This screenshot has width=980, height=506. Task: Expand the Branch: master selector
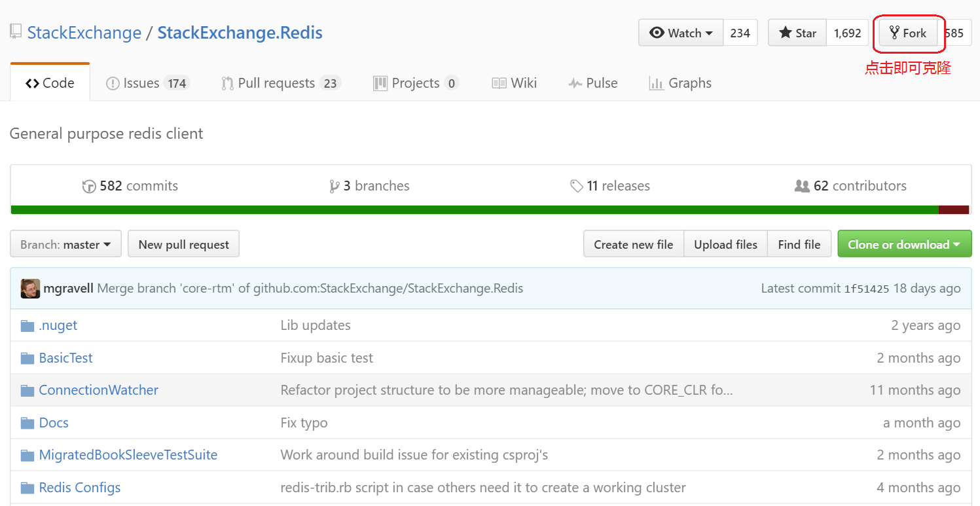[65, 244]
